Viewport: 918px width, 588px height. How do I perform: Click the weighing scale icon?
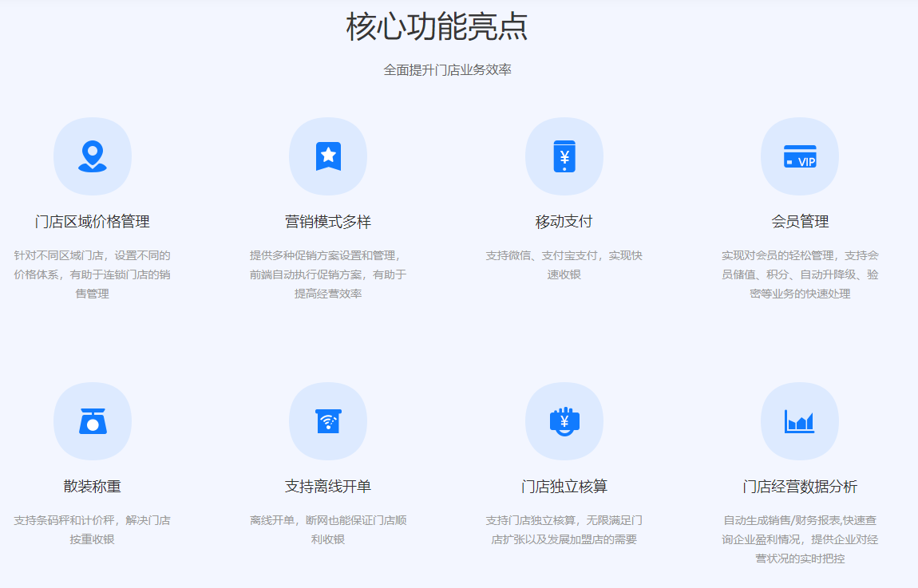93,421
